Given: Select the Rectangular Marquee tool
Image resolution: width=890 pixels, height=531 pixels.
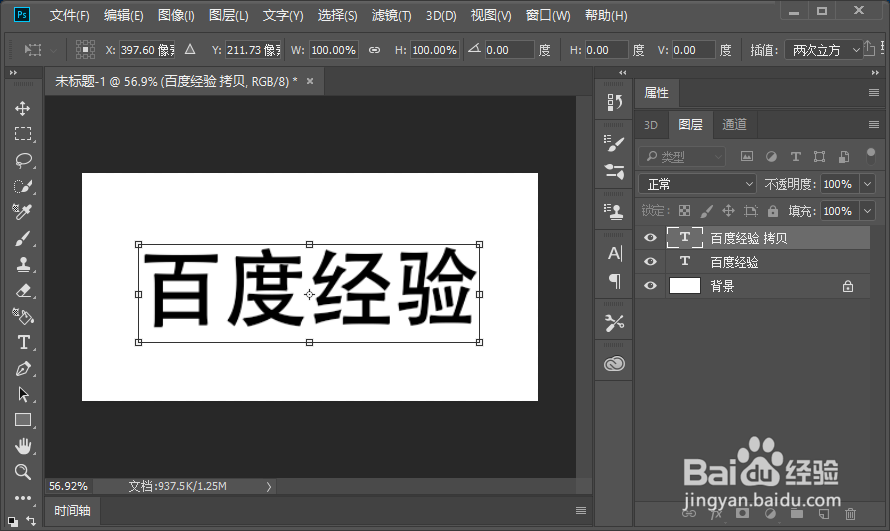Looking at the screenshot, I should pyautogui.click(x=23, y=134).
